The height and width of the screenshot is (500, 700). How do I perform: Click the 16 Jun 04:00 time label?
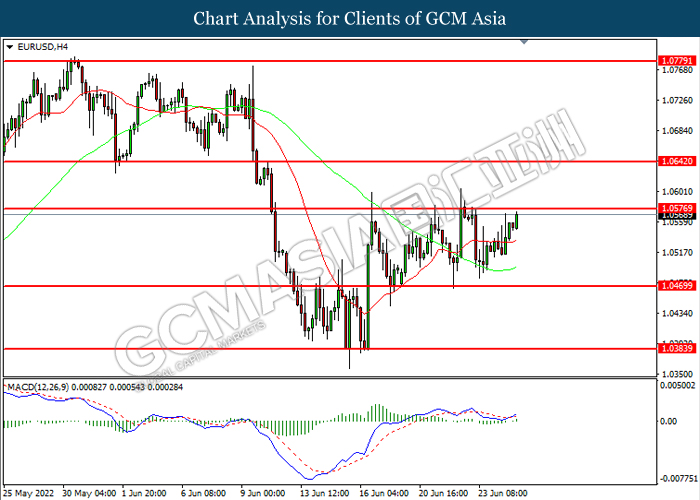pos(383,493)
